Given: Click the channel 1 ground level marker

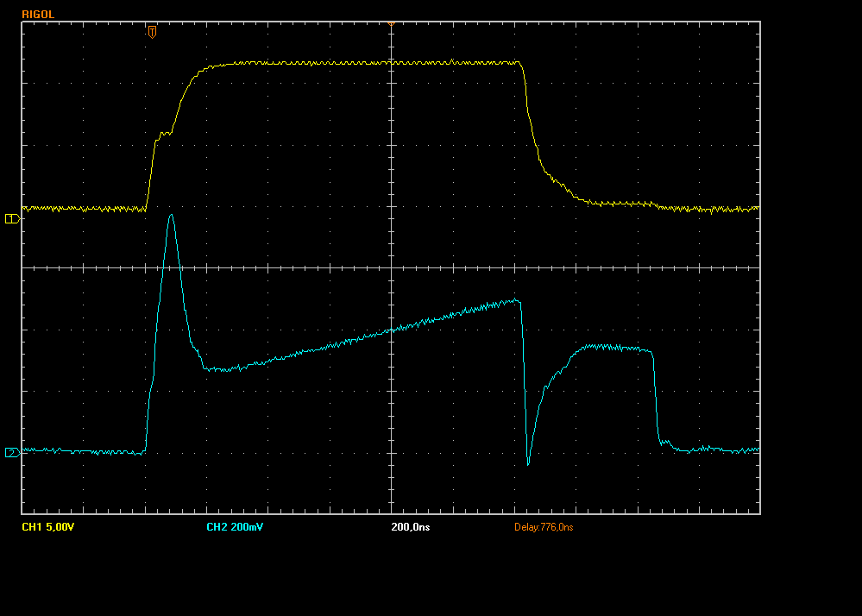Looking at the screenshot, I should pyautogui.click(x=12, y=218).
